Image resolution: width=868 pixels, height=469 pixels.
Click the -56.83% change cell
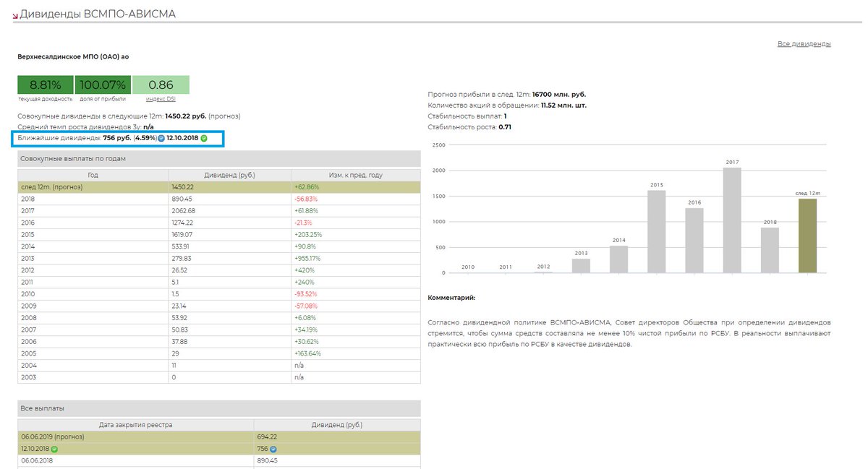355,199
